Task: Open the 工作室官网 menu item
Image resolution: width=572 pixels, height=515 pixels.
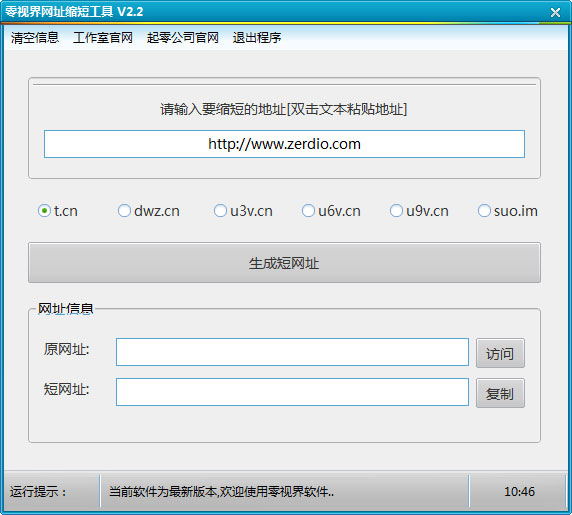Action: [103, 38]
